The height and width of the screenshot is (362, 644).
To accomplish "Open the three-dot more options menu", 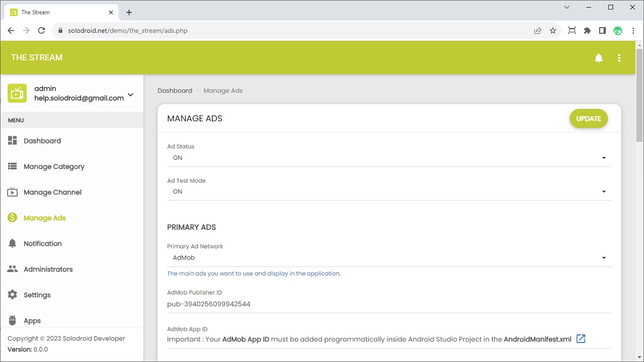I will click(619, 58).
